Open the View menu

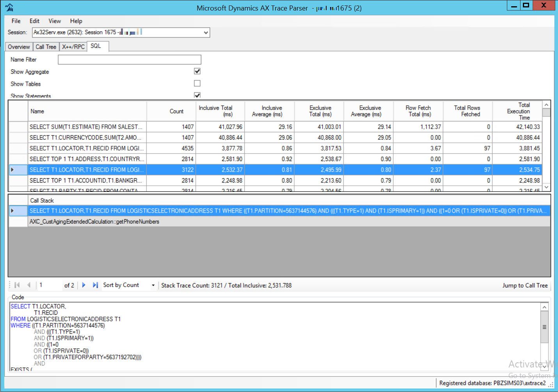pyautogui.click(x=55, y=21)
